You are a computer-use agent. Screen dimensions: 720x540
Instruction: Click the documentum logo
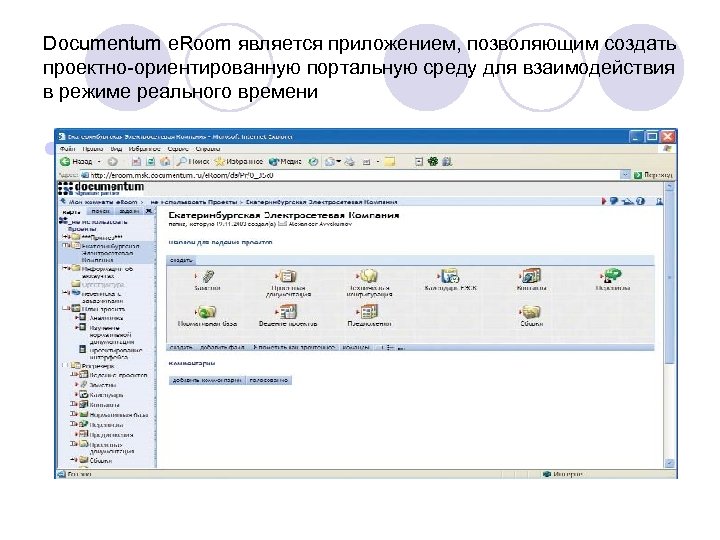(x=102, y=188)
